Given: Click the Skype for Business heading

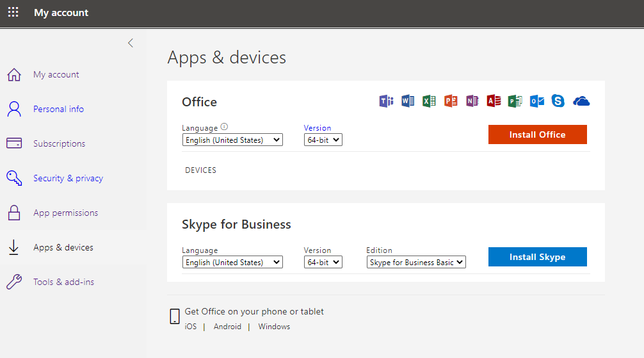Looking at the screenshot, I should [236, 224].
